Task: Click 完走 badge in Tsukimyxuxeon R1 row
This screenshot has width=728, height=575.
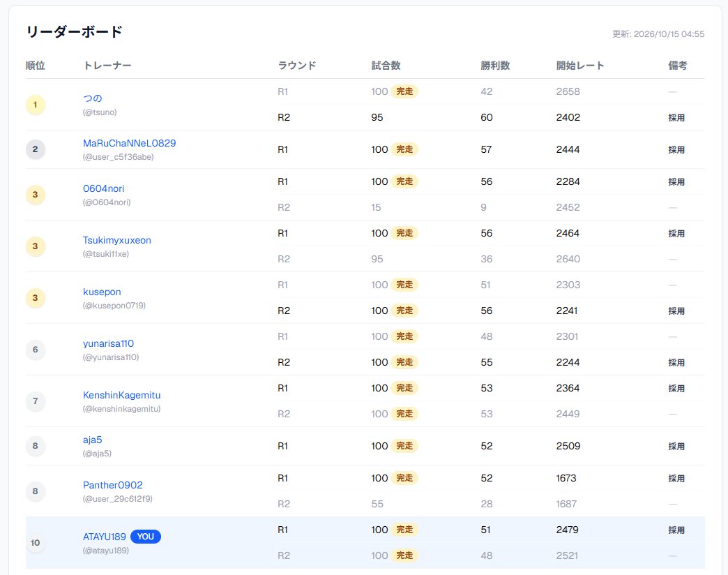Action: (404, 233)
